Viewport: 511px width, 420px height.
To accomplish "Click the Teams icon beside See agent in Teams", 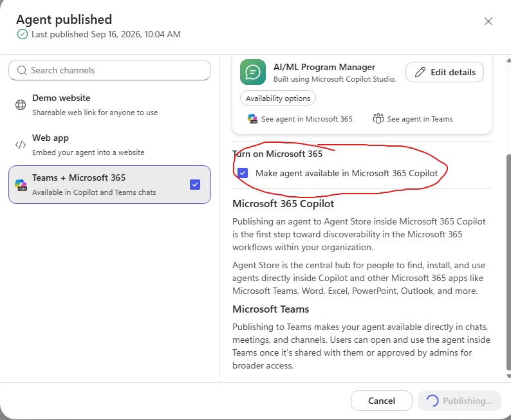I will coord(378,119).
